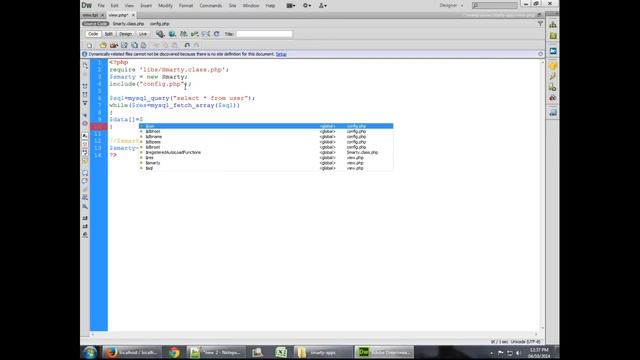This screenshot has height=360, width=640.
Task: Expand the Layout dropdown in the menu bar
Action: (x=291, y=6)
